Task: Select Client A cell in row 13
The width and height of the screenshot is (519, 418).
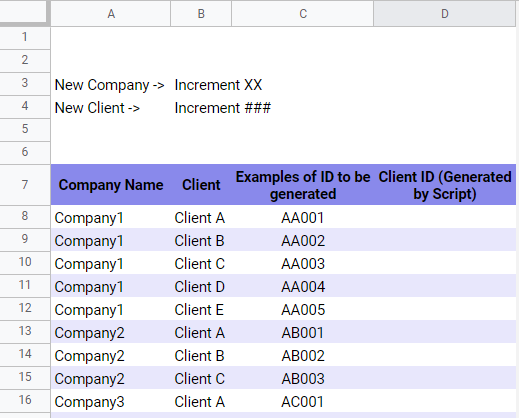Action: tap(201, 332)
